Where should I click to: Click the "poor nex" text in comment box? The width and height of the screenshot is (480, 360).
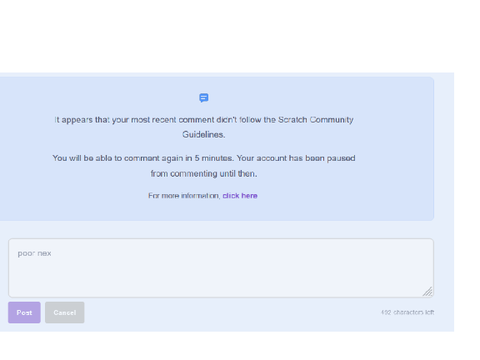click(x=34, y=253)
